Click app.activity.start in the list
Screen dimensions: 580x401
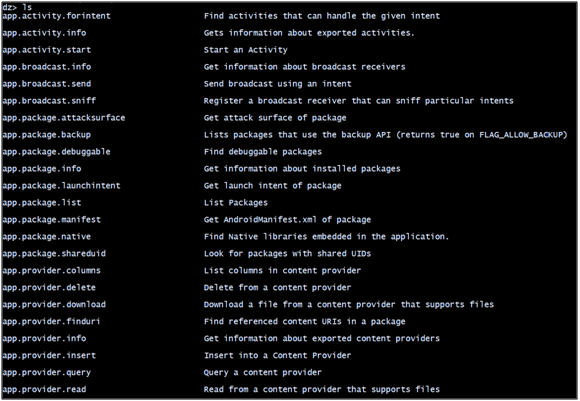click(47, 50)
